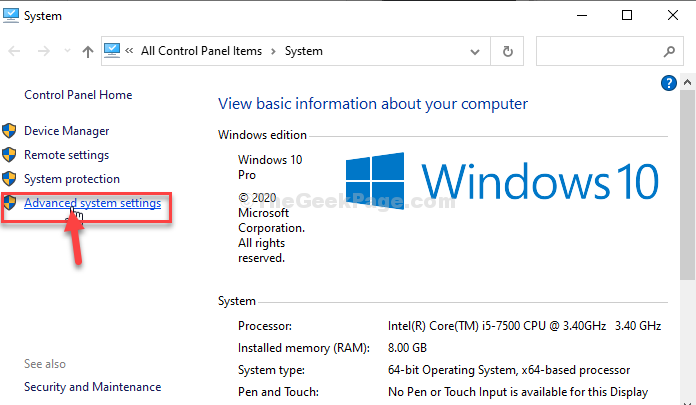Screen dimensions: 696x405
Task: Click the double chevron in address bar
Action: pos(129,51)
